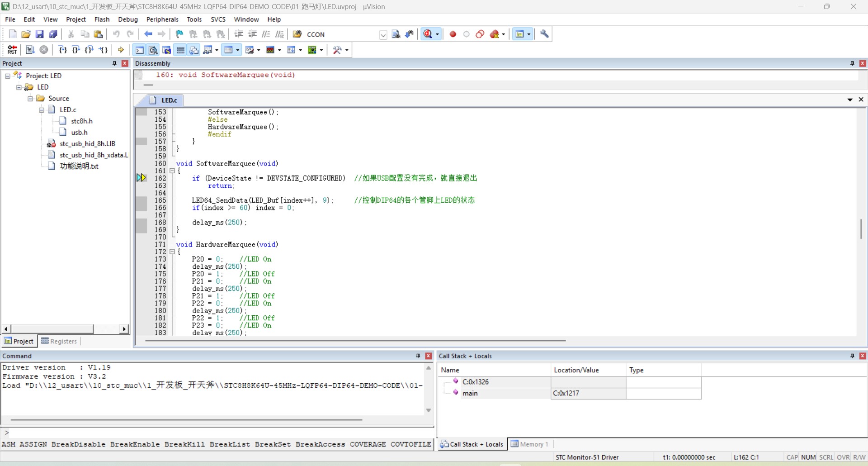This screenshot has height=466, width=868.
Task: Open the CCON find combo box dropdown
Action: (383, 34)
